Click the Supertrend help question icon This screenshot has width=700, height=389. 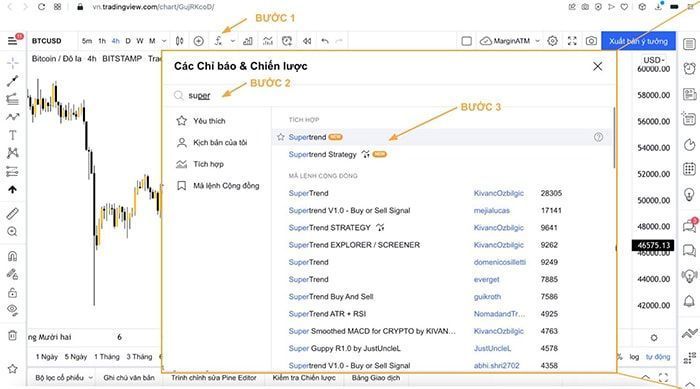(599, 137)
